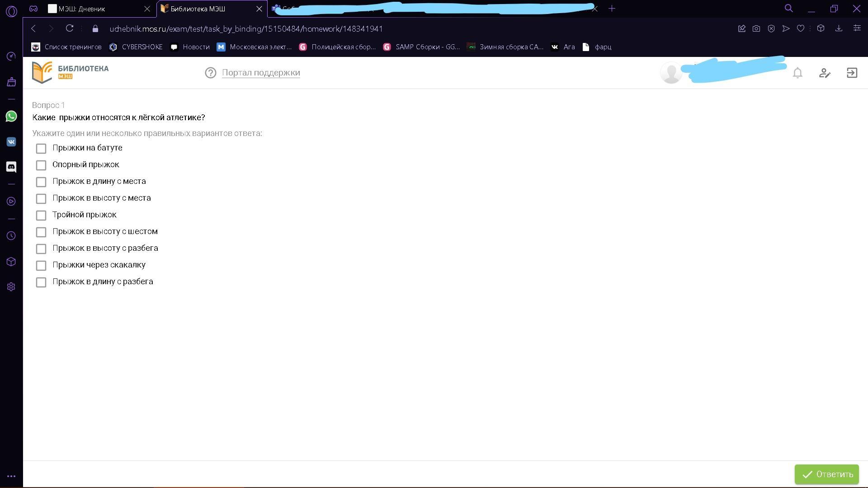Select 'Прыжок в длину с разбега' checkbox
The width and height of the screenshot is (868, 488).
click(41, 282)
